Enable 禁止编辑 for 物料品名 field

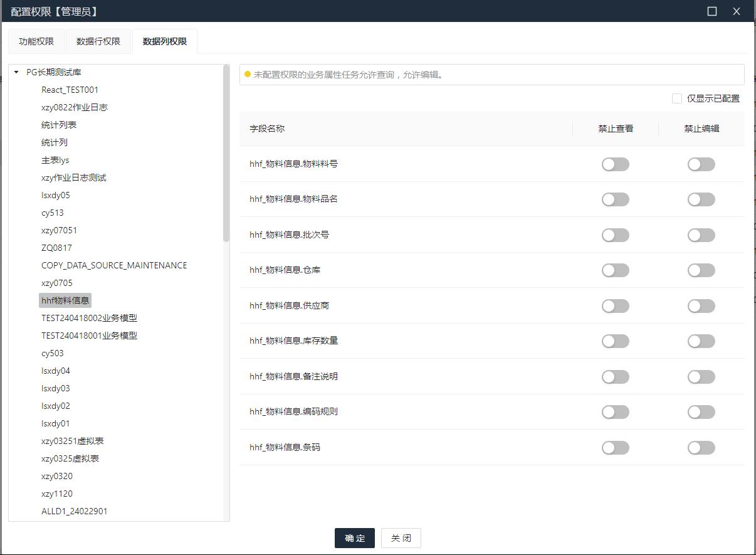(x=701, y=199)
